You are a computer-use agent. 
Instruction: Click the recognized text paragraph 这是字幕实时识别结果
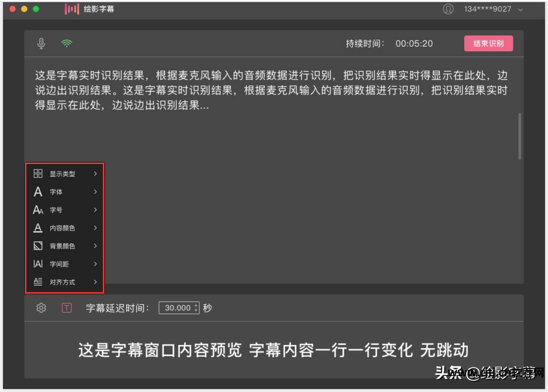271,91
